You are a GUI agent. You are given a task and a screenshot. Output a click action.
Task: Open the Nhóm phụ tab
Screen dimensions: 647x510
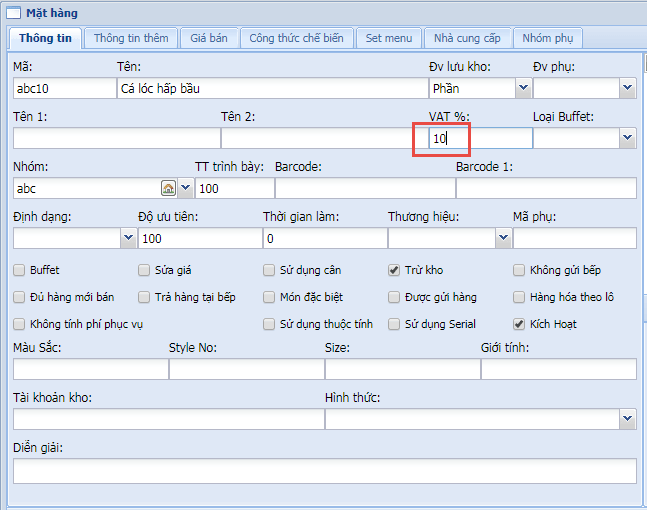click(x=548, y=38)
